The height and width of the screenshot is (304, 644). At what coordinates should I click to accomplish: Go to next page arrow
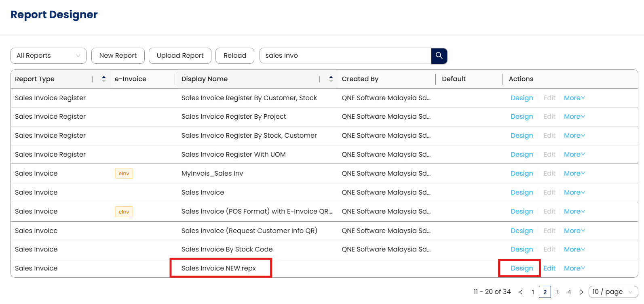click(x=581, y=292)
